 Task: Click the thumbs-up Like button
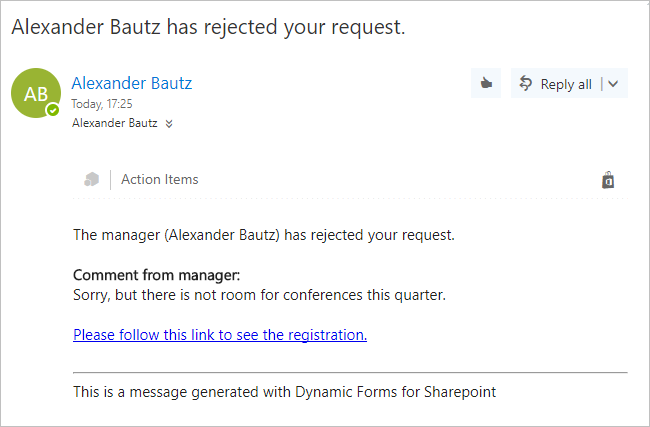(x=486, y=84)
